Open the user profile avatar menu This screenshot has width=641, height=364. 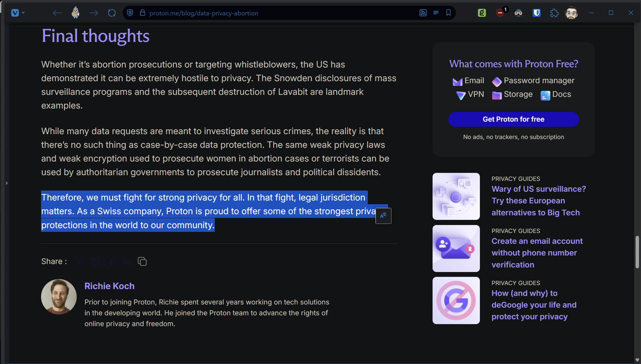pos(572,13)
